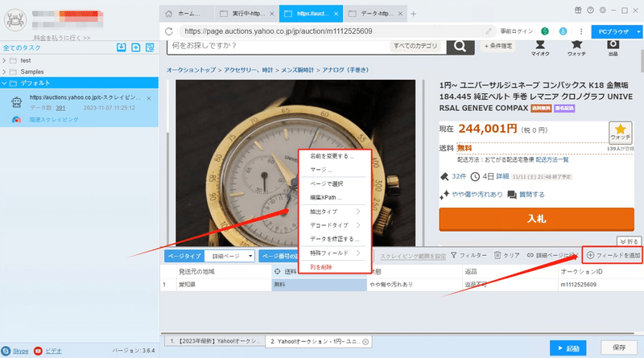Click the green circular icon beside pre-login
644x358 pixels.
tap(545, 31)
